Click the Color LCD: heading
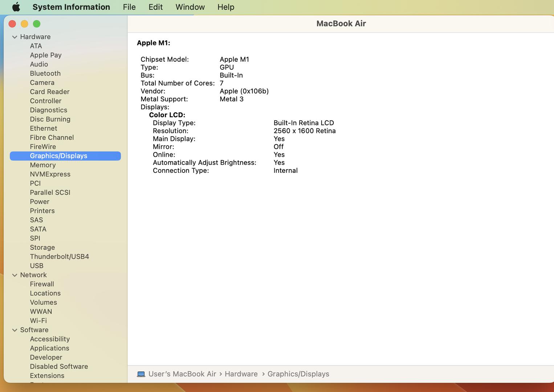Image resolution: width=554 pixels, height=392 pixels. point(167,115)
